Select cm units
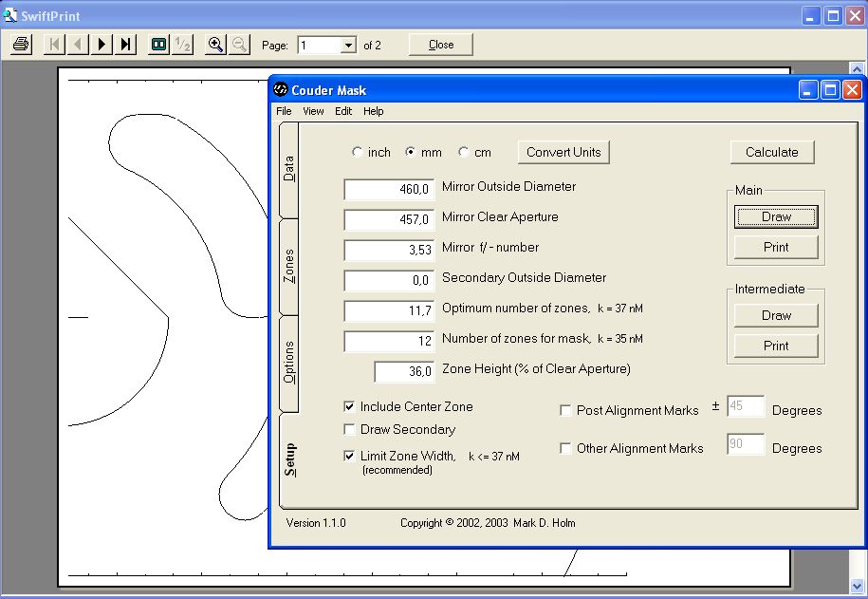 pos(463,151)
